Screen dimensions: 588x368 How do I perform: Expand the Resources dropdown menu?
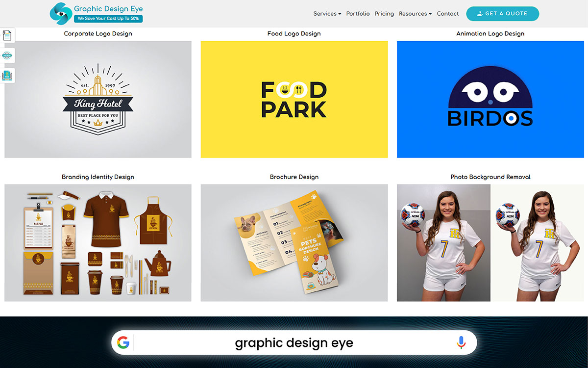coord(416,14)
